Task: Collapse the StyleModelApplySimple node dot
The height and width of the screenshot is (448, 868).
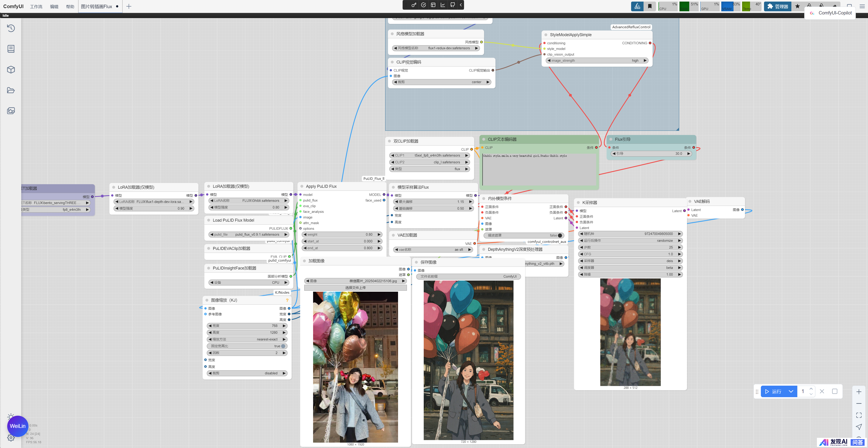Action: [546, 35]
